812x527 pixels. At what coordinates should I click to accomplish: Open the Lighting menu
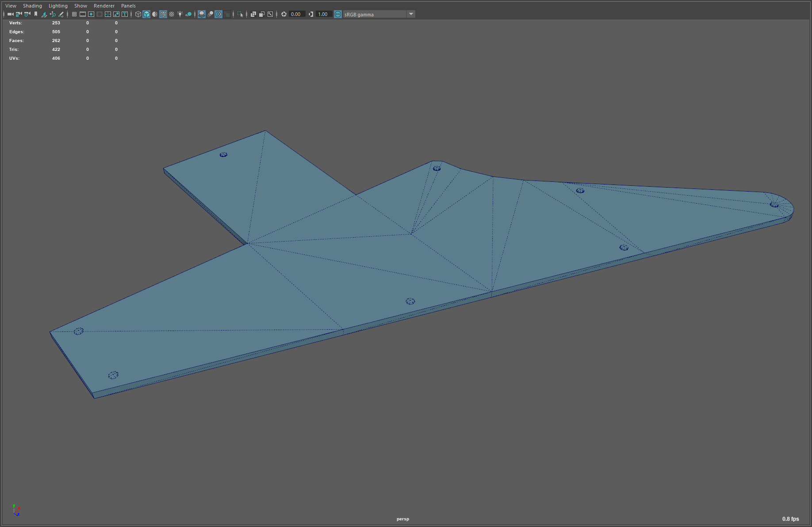click(58, 6)
